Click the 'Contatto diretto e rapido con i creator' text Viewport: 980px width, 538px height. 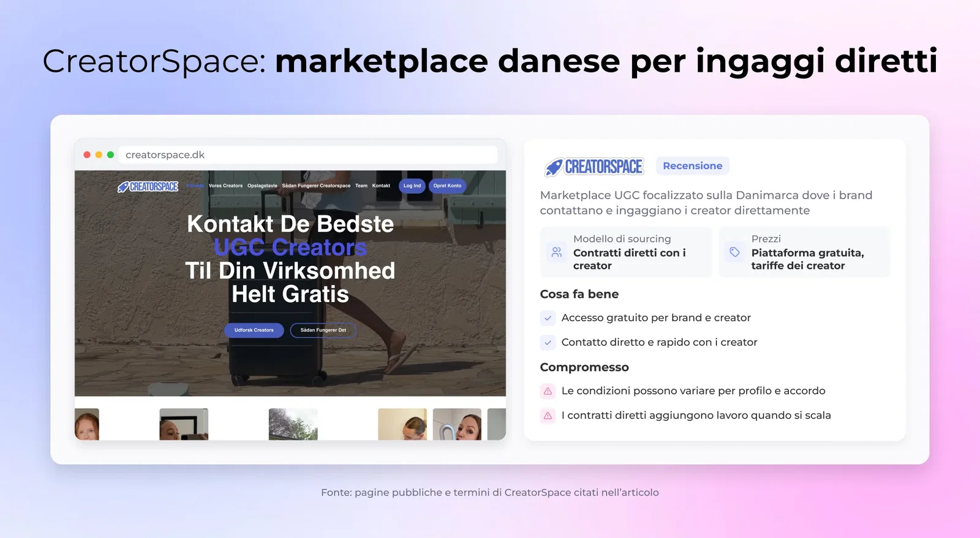(x=660, y=343)
